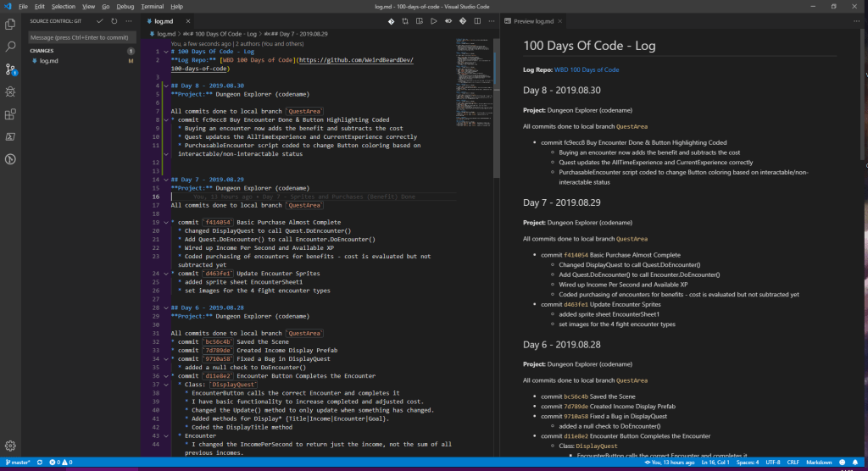Click the log.md breadcrumb
This screenshot has height=471, width=868.
pos(163,34)
